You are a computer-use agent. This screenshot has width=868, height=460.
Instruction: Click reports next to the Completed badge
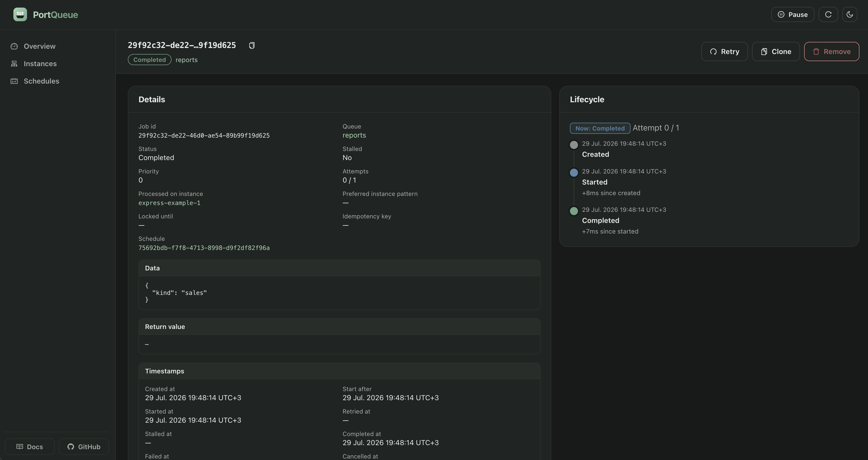click(x=186, y=60)
